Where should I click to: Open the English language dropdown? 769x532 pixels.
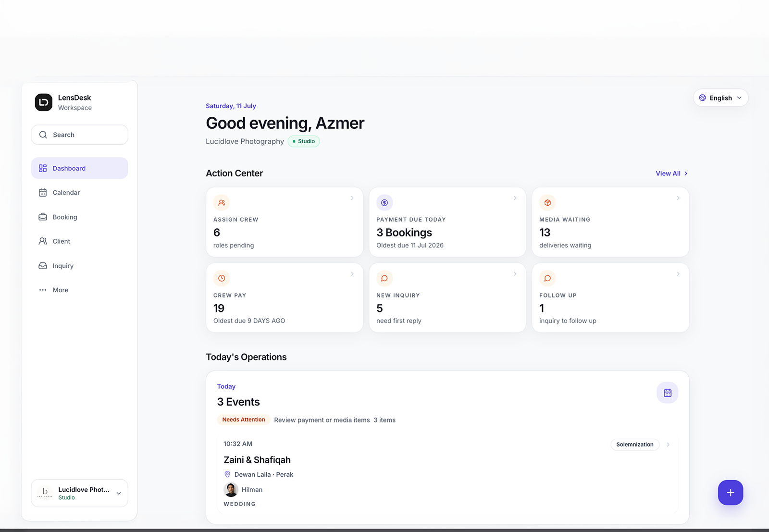[x=720, y=98]
